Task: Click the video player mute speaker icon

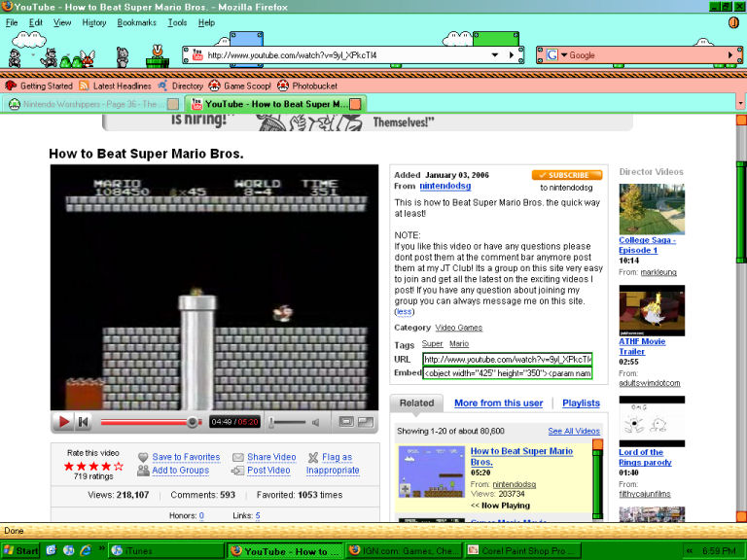Action: tap(315, 422)
